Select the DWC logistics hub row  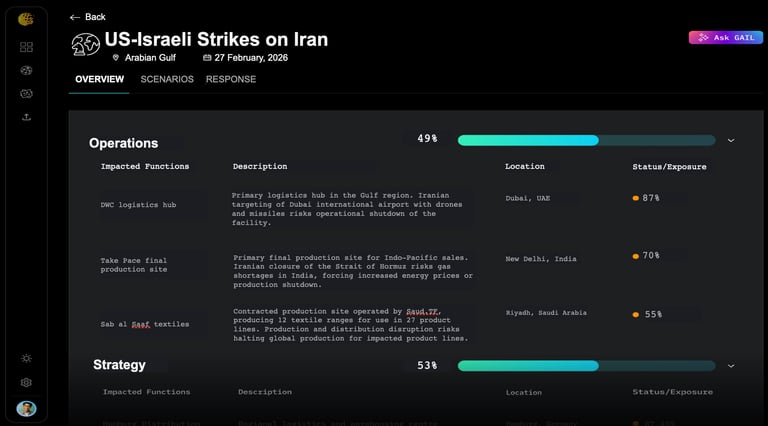[x=138, y=205]
